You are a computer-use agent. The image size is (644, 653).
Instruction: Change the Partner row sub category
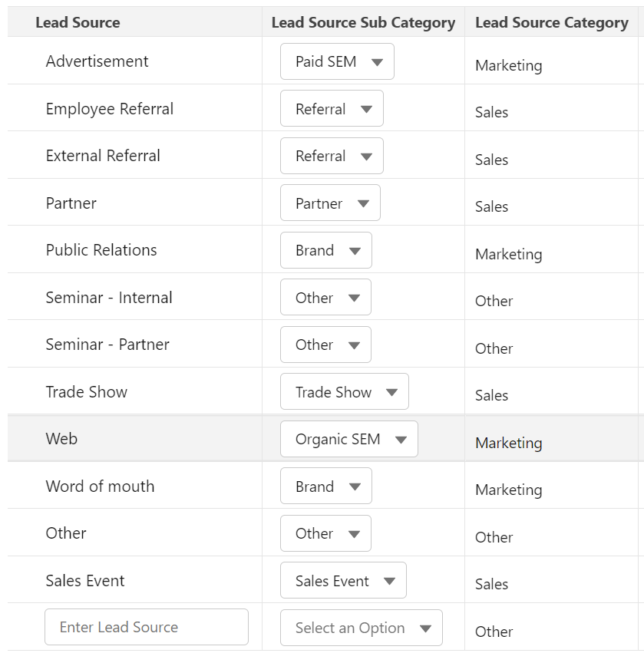point(330,203)
